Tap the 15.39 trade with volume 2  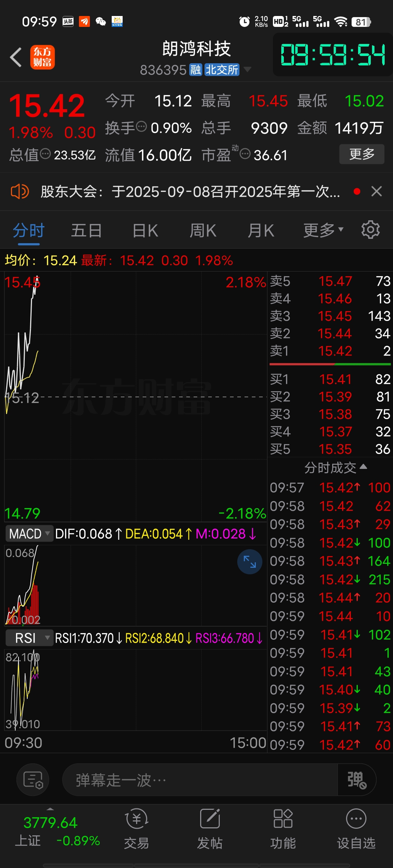(330, 708)
